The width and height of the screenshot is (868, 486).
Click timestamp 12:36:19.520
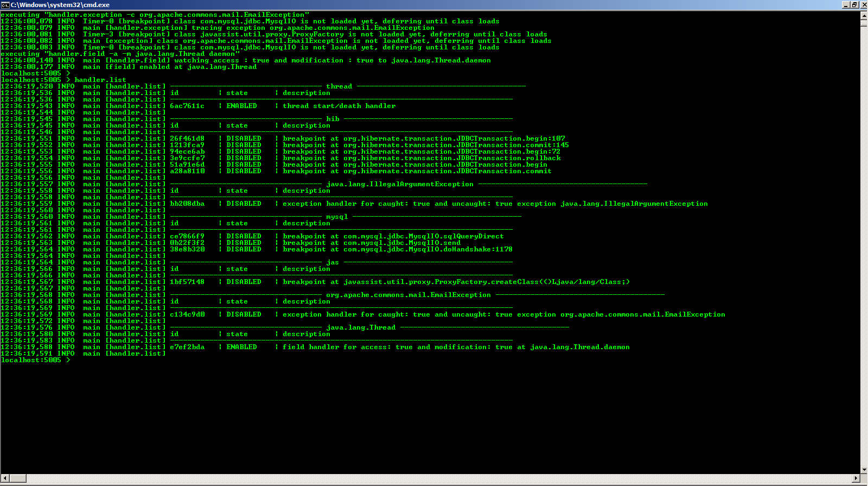[x=27, y=86]
